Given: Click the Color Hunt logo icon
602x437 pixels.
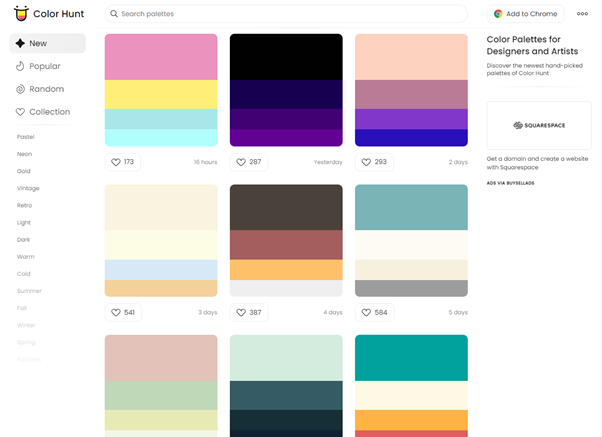Looking at the screenshot, I should tap(21, 14).
